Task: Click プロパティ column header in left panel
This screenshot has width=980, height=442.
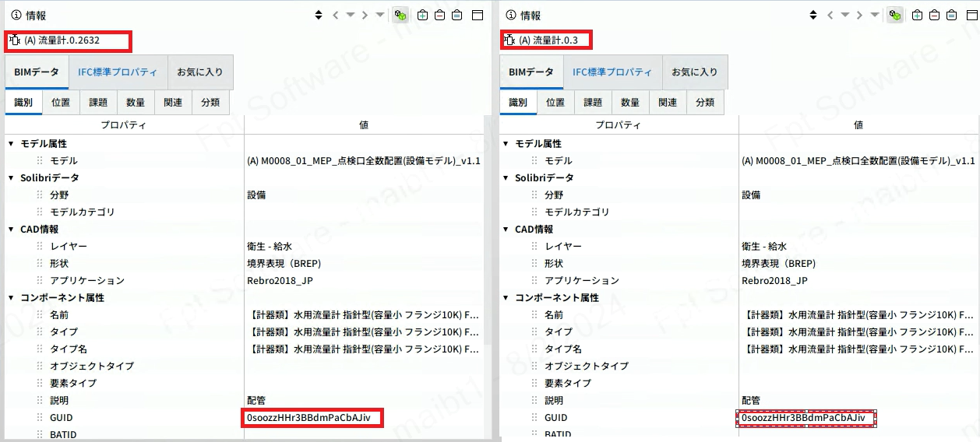Action: [124, 125]
